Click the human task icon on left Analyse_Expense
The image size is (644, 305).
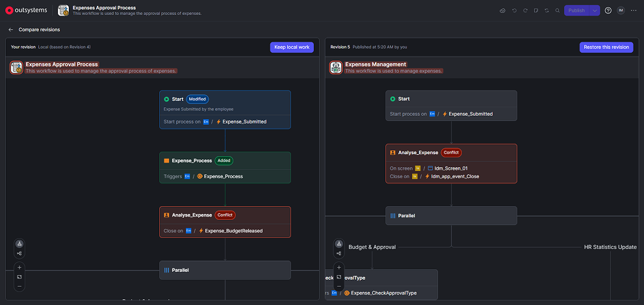(x=166, y=215)
